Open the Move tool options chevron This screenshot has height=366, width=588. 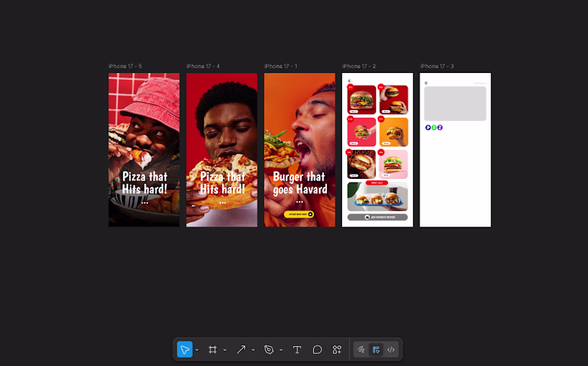197,350
